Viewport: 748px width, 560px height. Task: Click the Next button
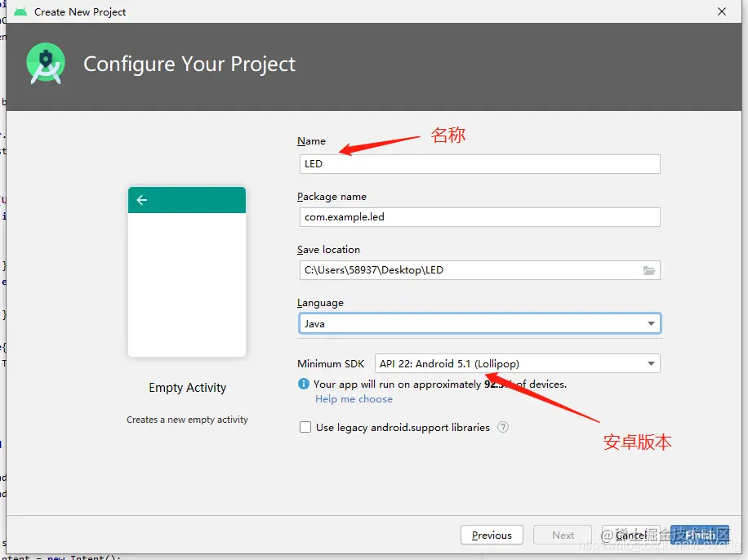(563, 535)
